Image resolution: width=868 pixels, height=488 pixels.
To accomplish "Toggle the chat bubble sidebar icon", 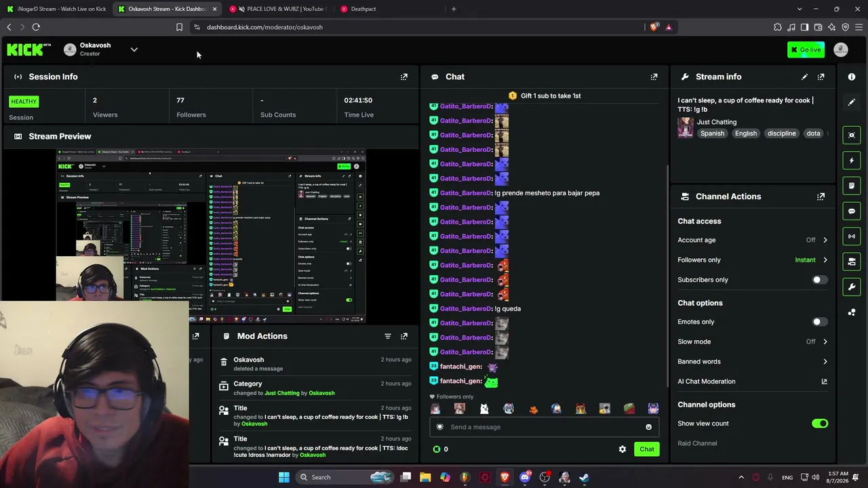I will point(852,211).
